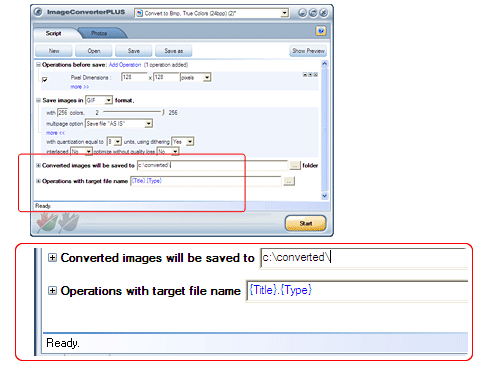Click the New script button

point(54,51)
